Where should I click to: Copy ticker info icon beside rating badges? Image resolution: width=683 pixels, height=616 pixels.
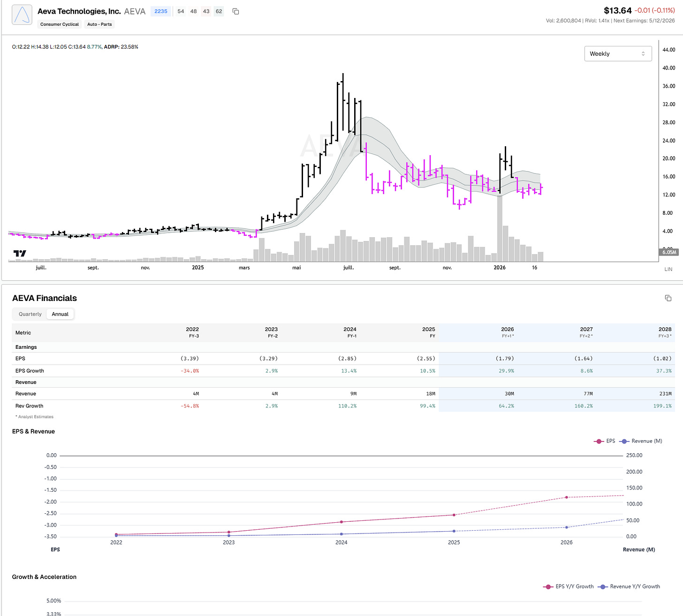click(x=236, y=11)
